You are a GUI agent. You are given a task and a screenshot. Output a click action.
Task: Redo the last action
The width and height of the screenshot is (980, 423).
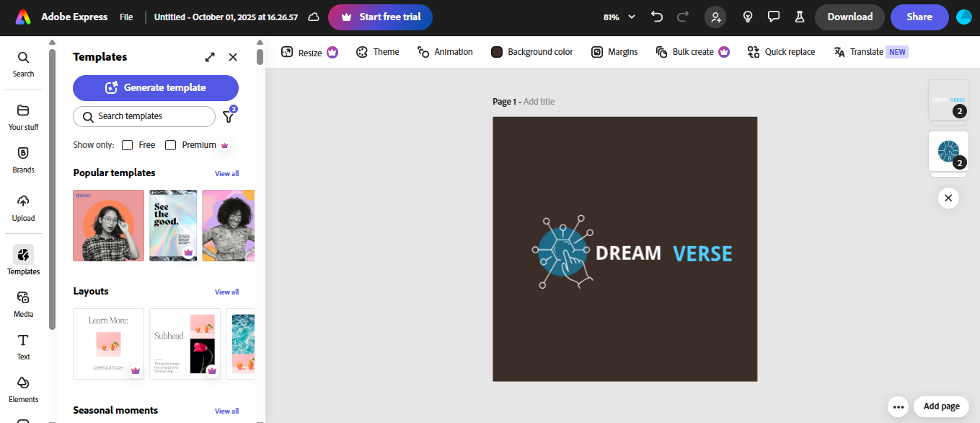point(683,17)
